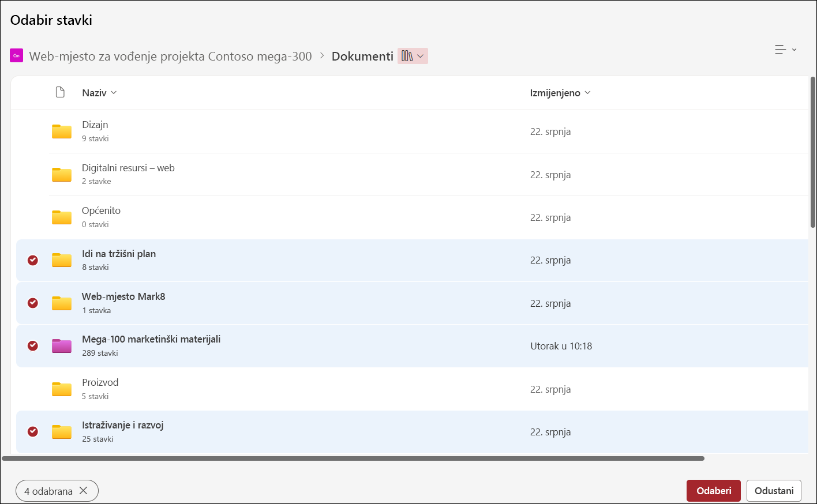Click the Dokumenti breadcrumb
Viewport: 817px width, 504px height.
362,56
